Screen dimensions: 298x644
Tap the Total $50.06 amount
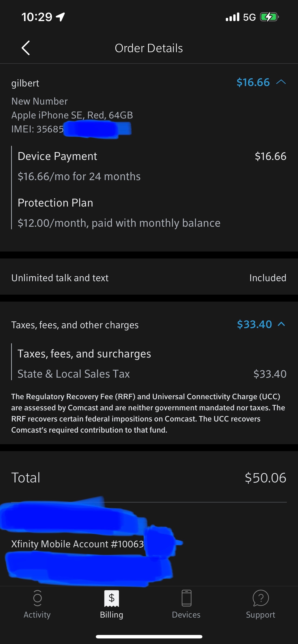266,478
